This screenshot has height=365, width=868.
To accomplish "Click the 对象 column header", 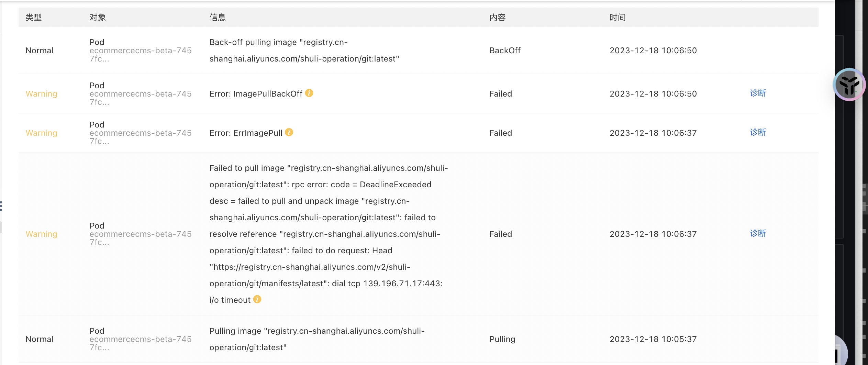I will point(98,18).
